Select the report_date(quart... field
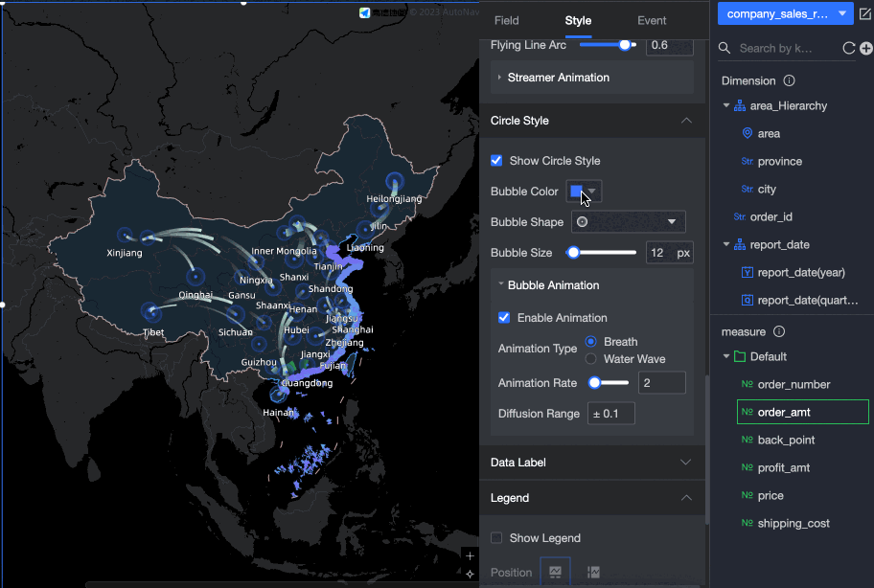Viewport: 874px width, 588px height. click(807, 300)
